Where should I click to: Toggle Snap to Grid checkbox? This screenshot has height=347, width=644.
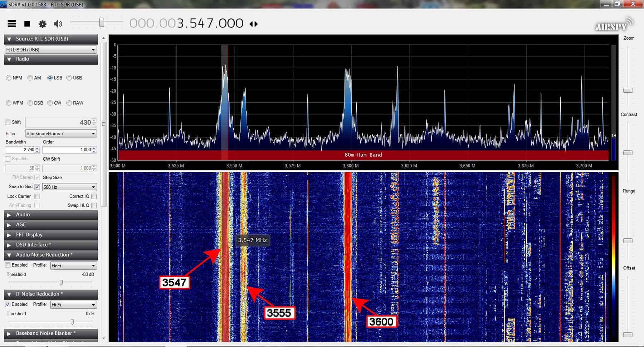(x=37, y=187)
